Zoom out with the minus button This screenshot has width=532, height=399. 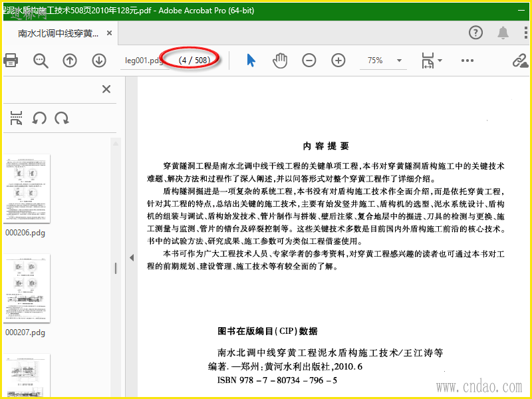(309, 61)
